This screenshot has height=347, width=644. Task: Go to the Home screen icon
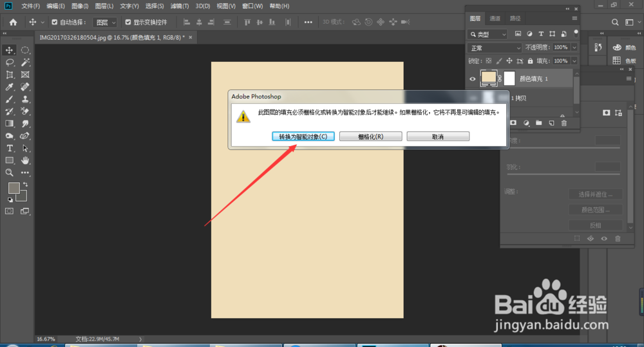(13, 22)
